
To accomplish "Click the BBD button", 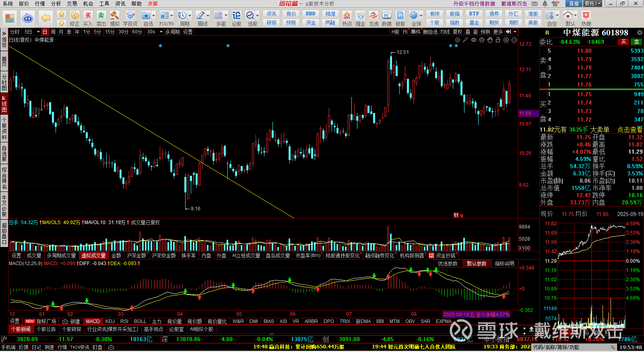I will coord(311,14).
